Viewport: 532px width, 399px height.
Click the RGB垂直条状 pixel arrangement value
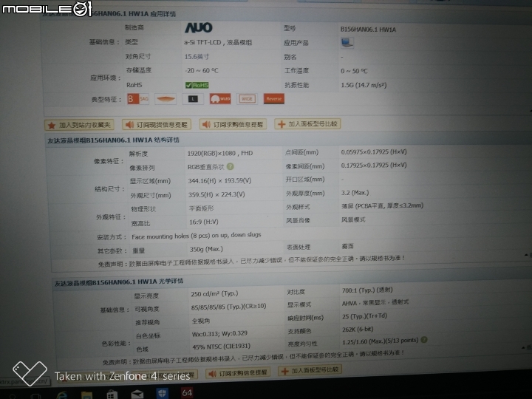point(205,167)
